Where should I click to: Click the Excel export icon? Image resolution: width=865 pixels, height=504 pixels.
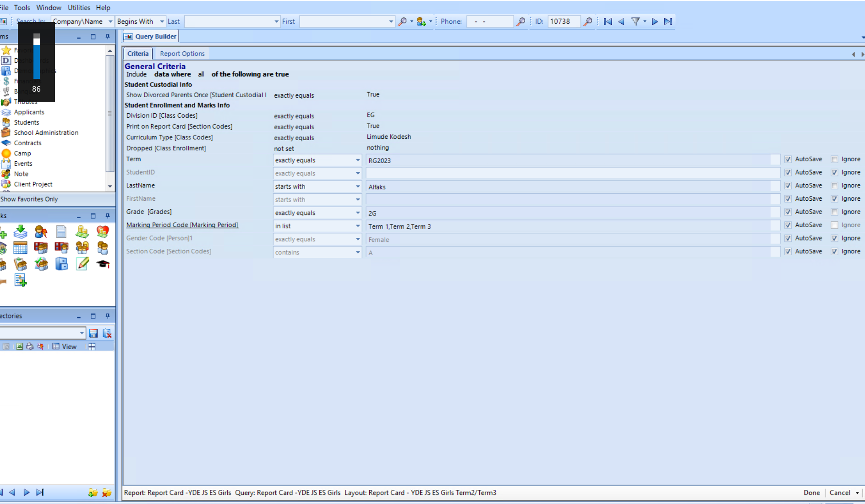pyautogui.click(x=20, y=346)
